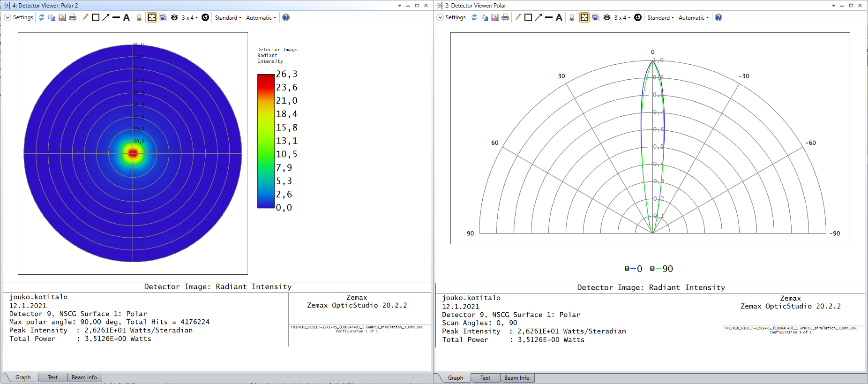
Task: Switch to the Beam Info tab in the Detector Viewer: Polar window
Action: (517, 378)
